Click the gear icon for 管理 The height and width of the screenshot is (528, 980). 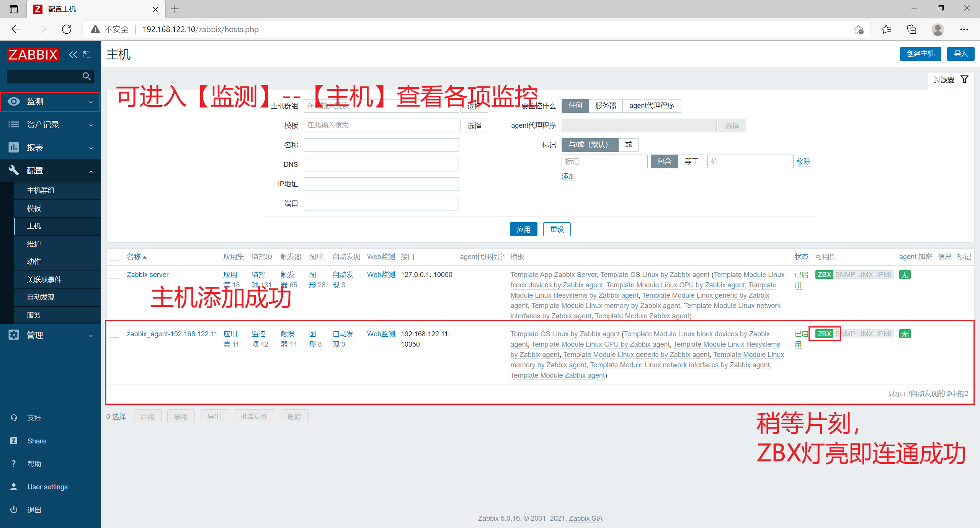(14, 335)
